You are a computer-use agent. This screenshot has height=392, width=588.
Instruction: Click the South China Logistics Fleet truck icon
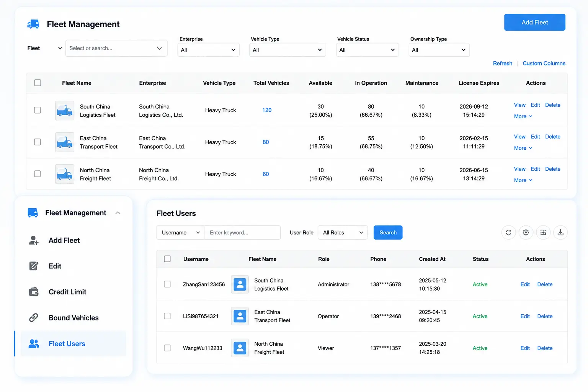(x=65, y=111)
